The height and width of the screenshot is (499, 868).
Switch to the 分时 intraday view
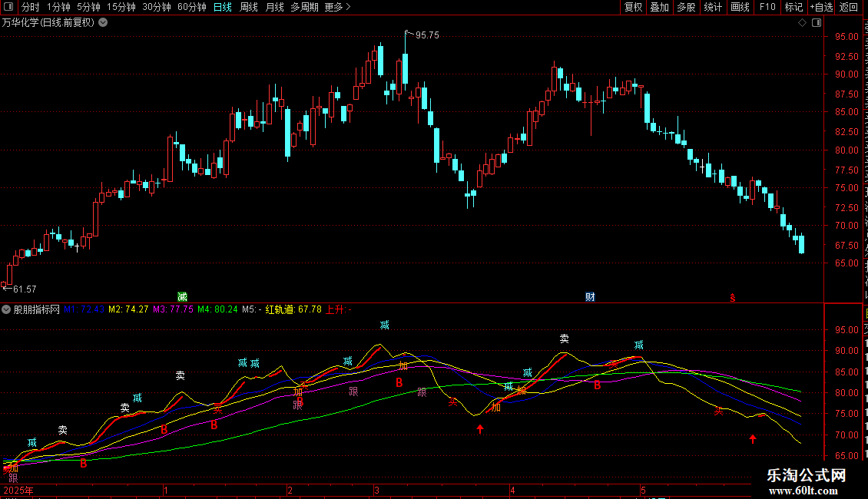[31, 7]
